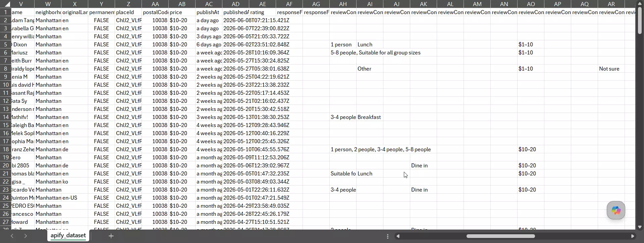The height and width of the screenshot is (243, 644).
Task: Click the 'neighborhood' header cell
Action: 48,12
